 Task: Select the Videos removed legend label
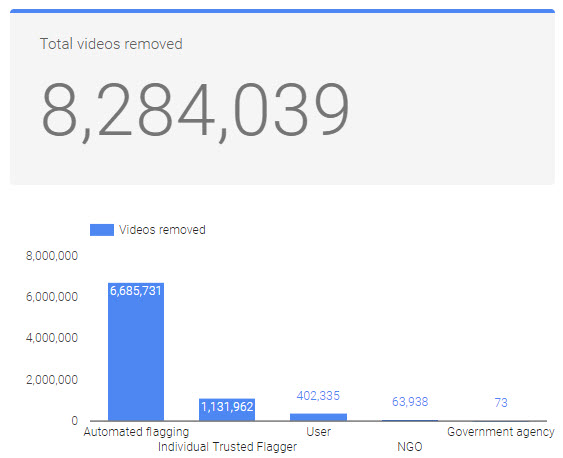162,230
